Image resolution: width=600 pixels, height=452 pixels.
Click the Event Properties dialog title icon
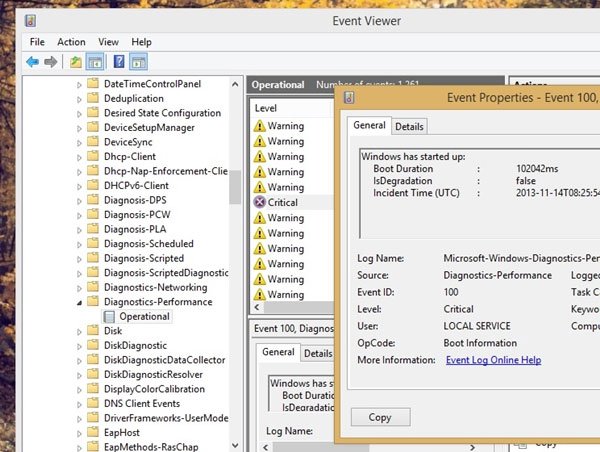tap(349, 98)
